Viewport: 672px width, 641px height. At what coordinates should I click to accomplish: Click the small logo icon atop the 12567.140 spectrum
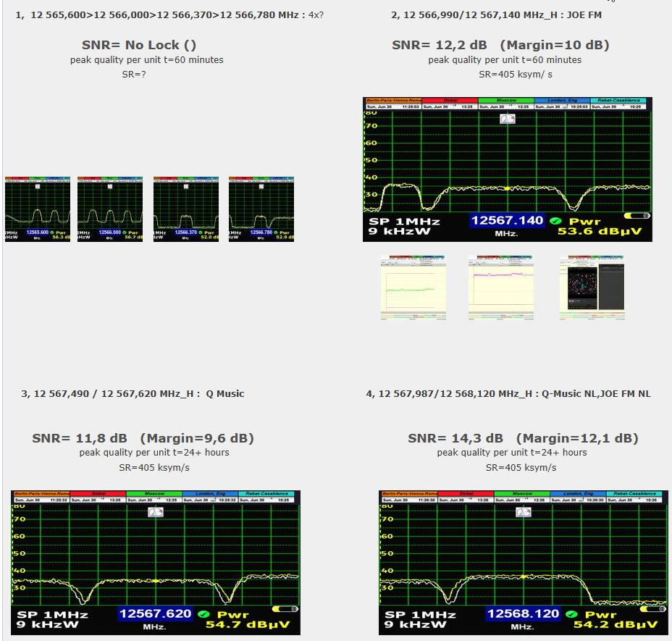point(508,119)
